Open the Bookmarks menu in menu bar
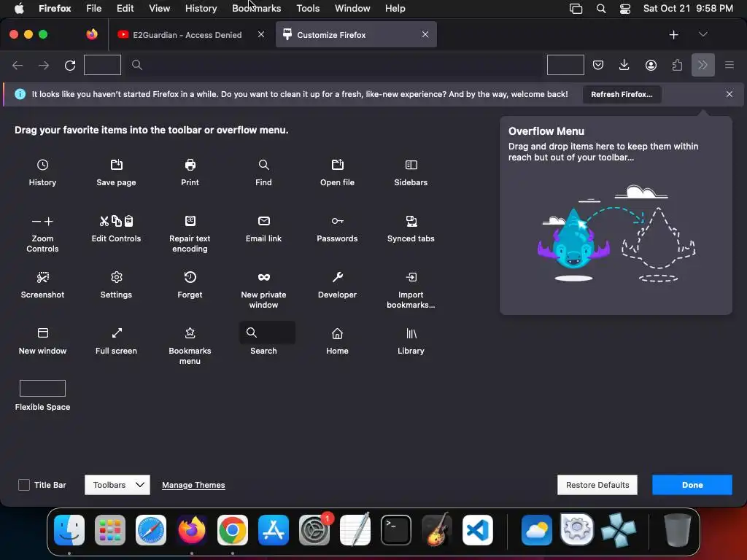This screenshot has height=560, width=747. pyautogui.click(x=256, y=8)
